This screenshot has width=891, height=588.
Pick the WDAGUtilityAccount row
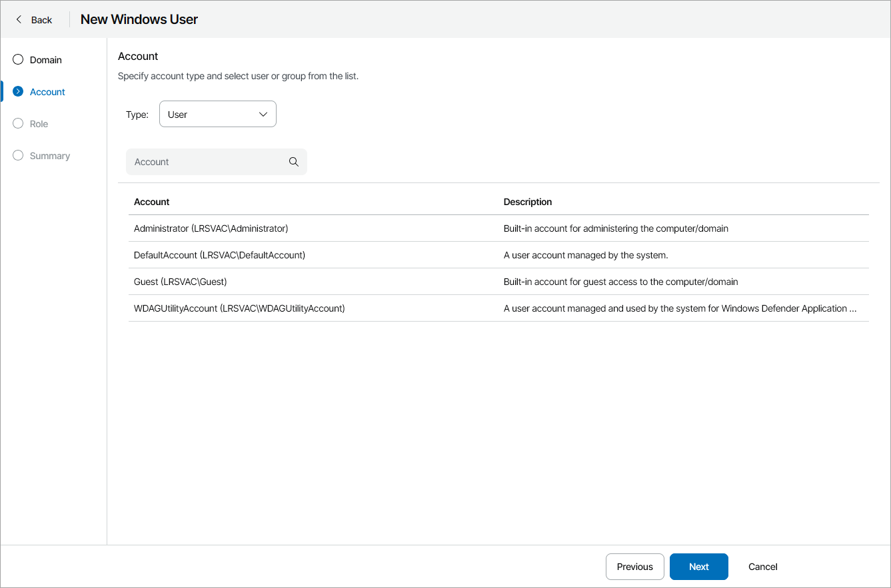(240, 308)
